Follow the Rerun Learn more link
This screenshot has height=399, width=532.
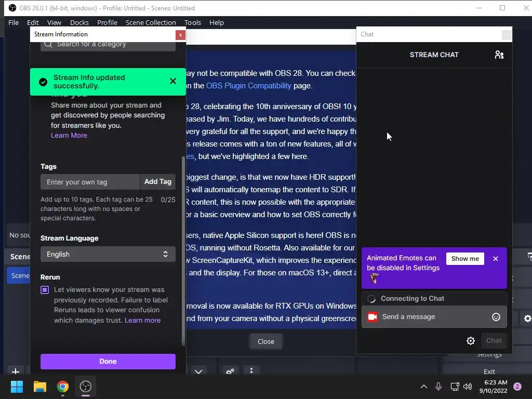(x=142, y=320)
